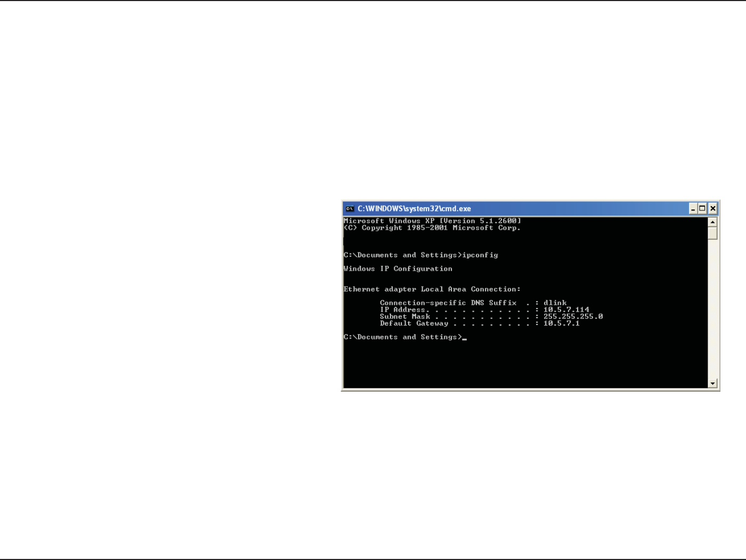The width and height of the screenshot is (746, 560).
Task: Minimize the cmd.exe window
Action: click(x=693, y=209)
